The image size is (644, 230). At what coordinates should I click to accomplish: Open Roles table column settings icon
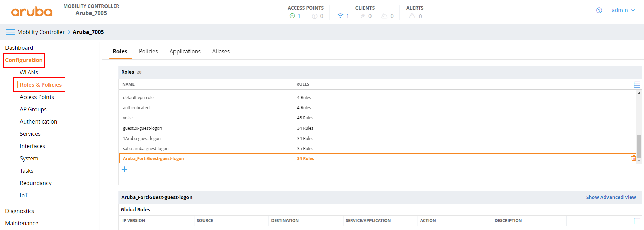tap(637, 85)
